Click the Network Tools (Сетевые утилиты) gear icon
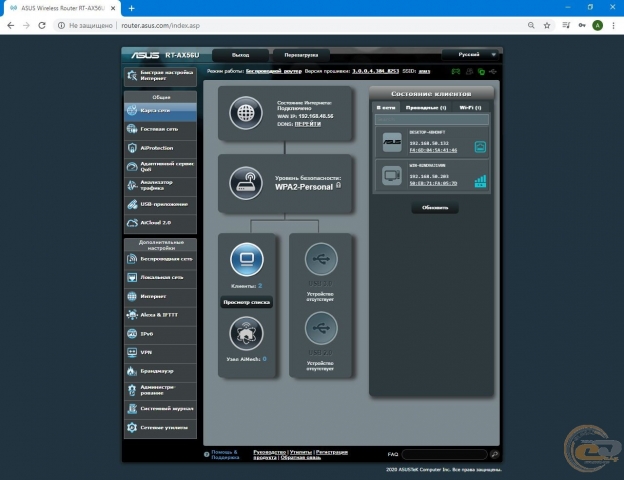624x480 pixels. tap(132, 427)
